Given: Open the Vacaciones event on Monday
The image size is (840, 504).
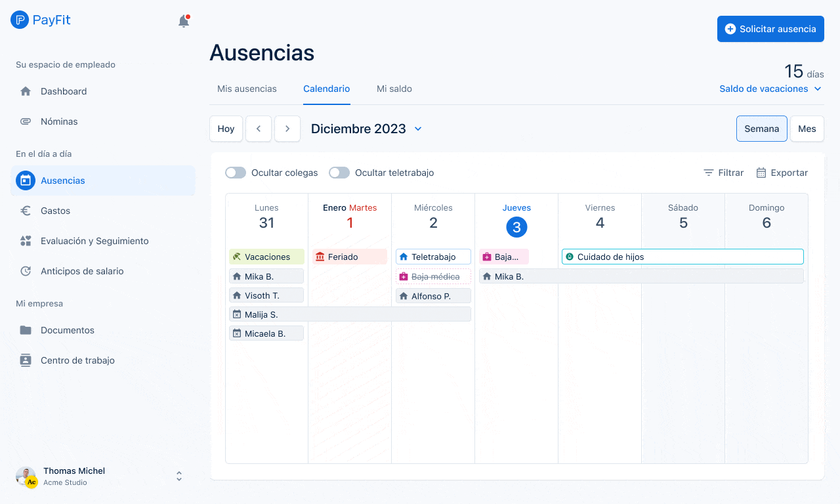Looking at the screenshot, I should tap(266, 257).
